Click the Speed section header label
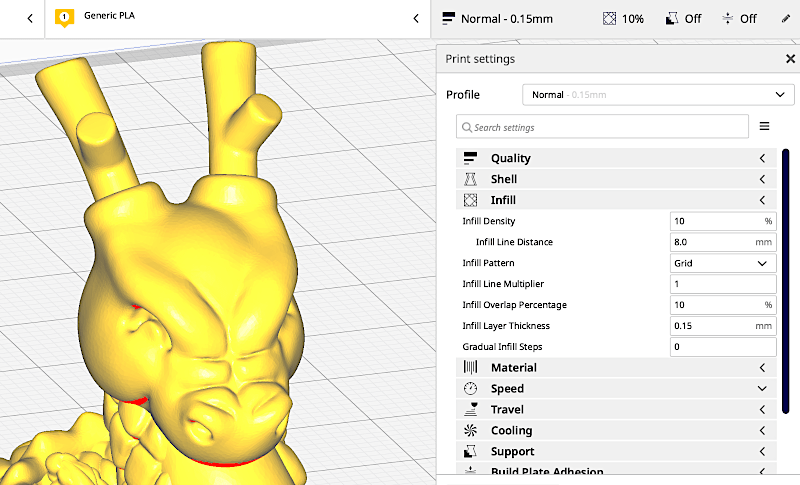 pyautogui.click(x=507, y=389)
